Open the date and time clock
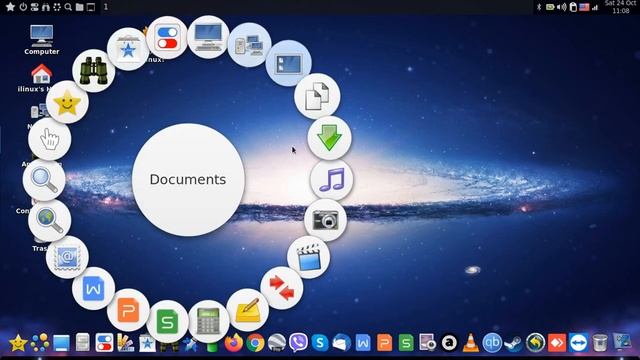640x360 pixels. click(621, 7)
